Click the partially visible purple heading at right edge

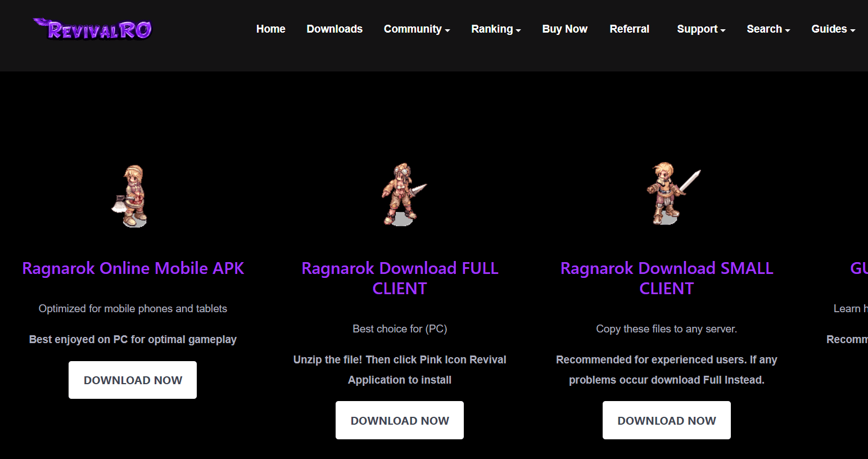858,268
